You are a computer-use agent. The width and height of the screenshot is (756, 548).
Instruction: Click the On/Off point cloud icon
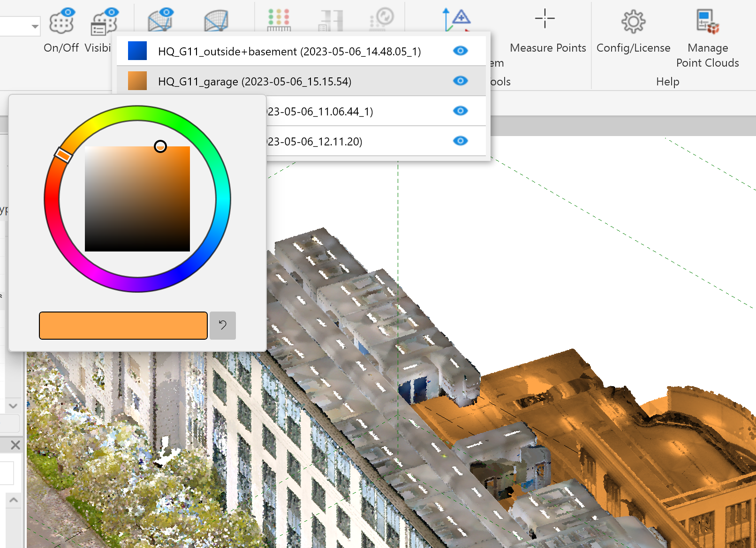(x=61, y=21)
